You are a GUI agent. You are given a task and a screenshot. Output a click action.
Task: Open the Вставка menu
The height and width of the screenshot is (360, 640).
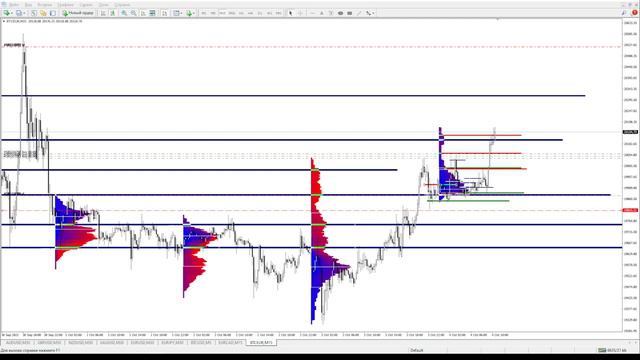pos(44,5)
